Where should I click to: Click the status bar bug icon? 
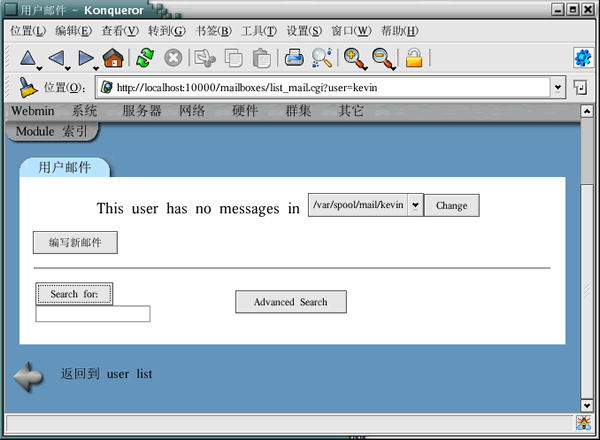tap(583, 423)
